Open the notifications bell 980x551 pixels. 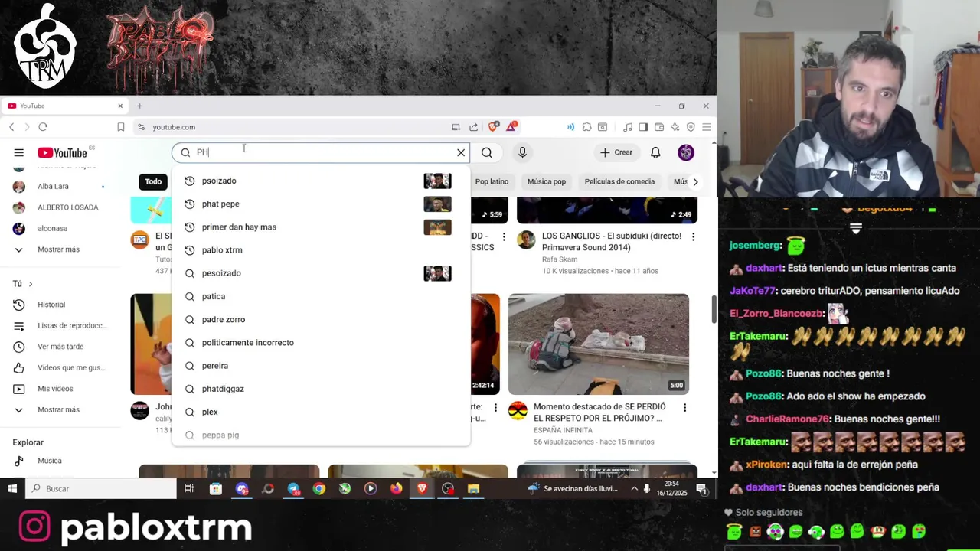pos(655,152)
